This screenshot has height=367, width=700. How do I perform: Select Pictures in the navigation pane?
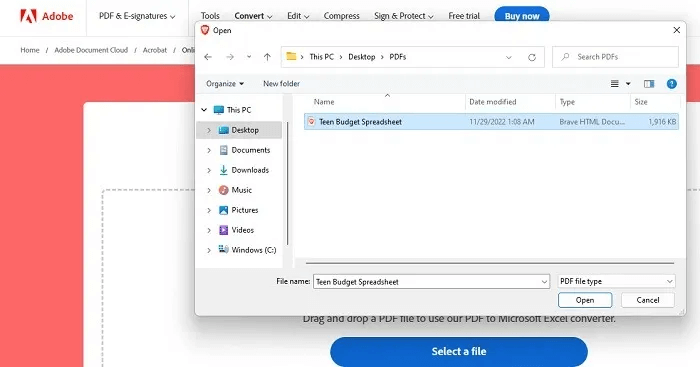238,210
